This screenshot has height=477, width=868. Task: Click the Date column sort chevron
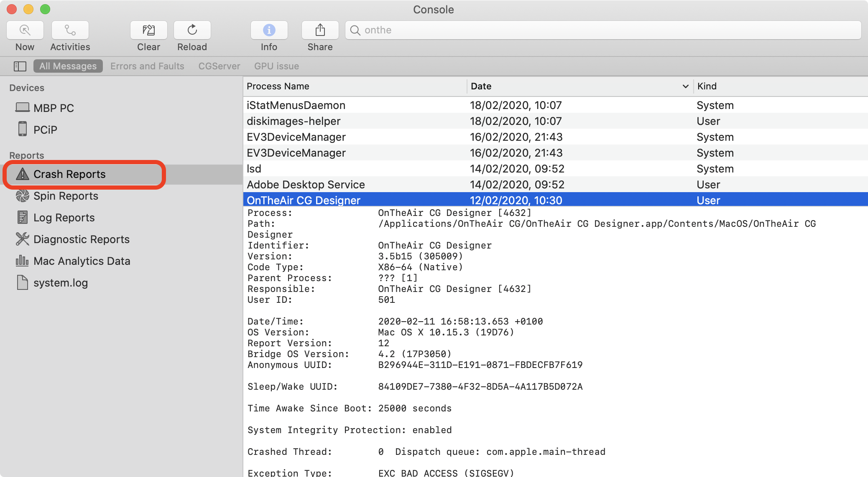(685, 86)
